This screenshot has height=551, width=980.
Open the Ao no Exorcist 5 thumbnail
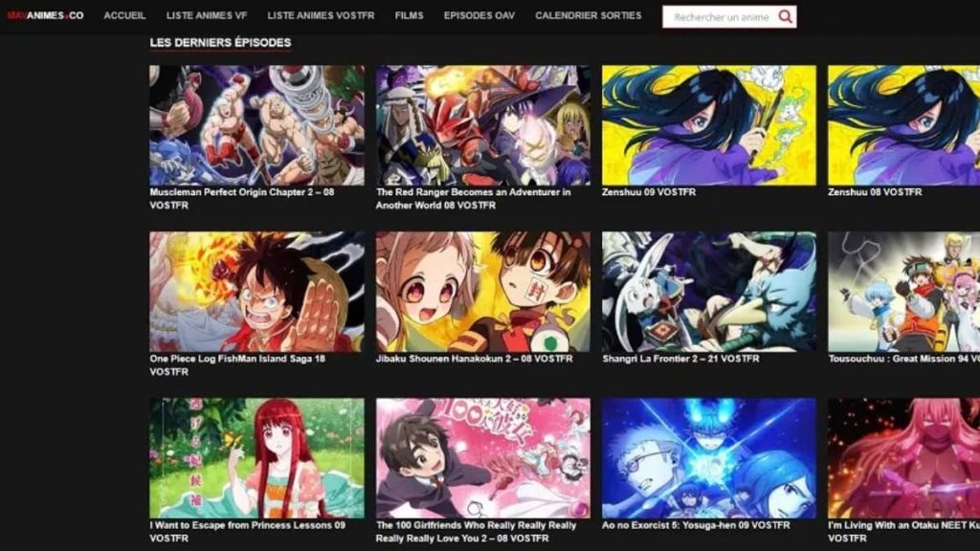[709, 458]
